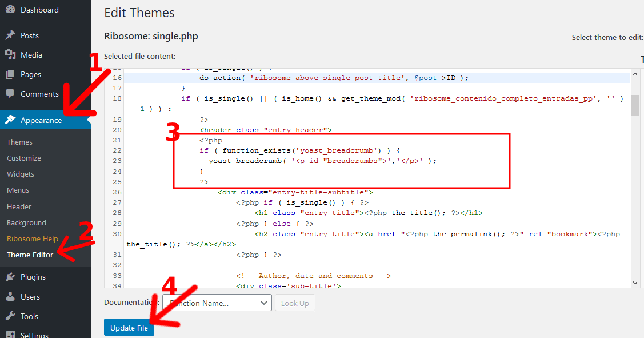The image size is (644, 338).
Task: Select the Posts pin icon
Action: [x=10, y=35]
